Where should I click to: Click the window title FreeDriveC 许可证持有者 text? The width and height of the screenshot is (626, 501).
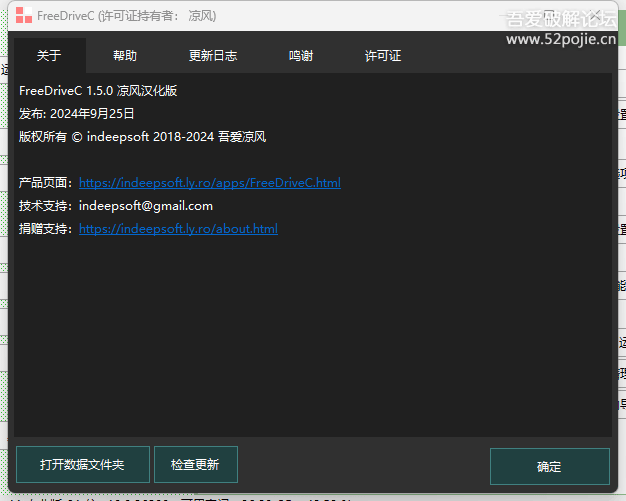[127, 16]
